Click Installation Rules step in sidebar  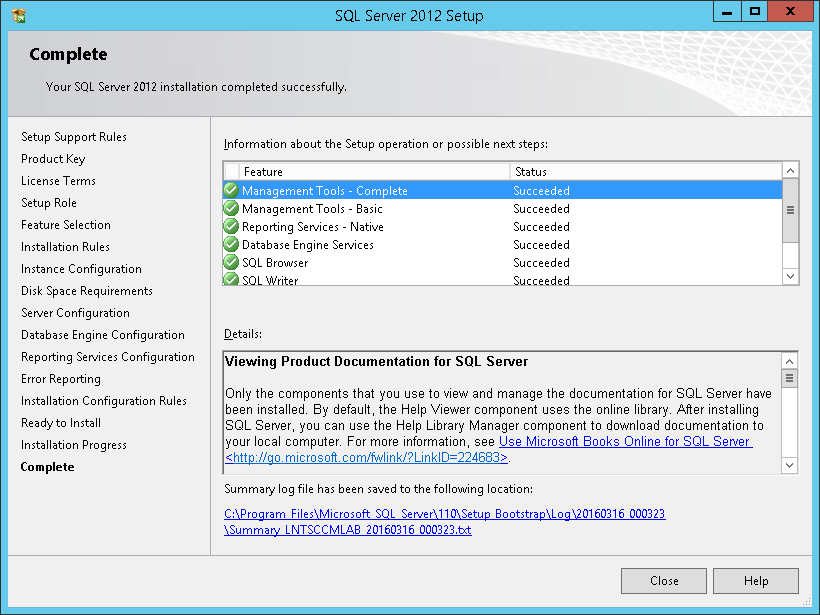(65, 247)
